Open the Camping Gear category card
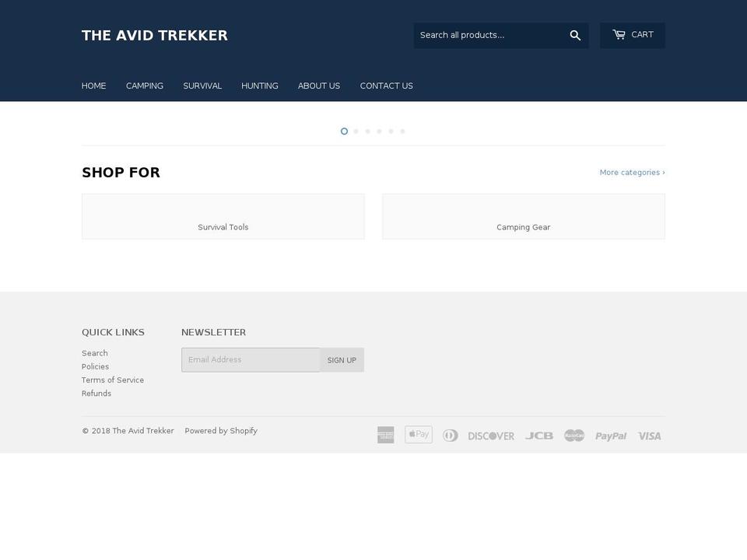Screen dimensions: 747x560 click(524, 216)
